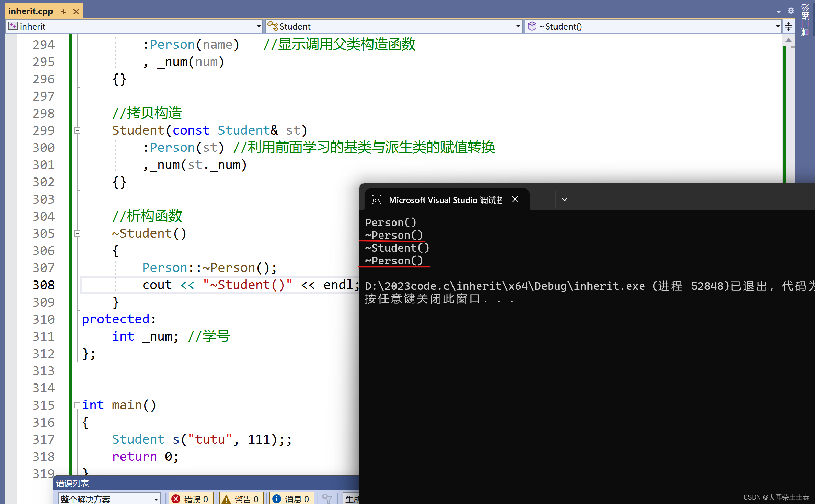
Task: Click the green margin indicator on line 294
Action: [x=70, y=44]
